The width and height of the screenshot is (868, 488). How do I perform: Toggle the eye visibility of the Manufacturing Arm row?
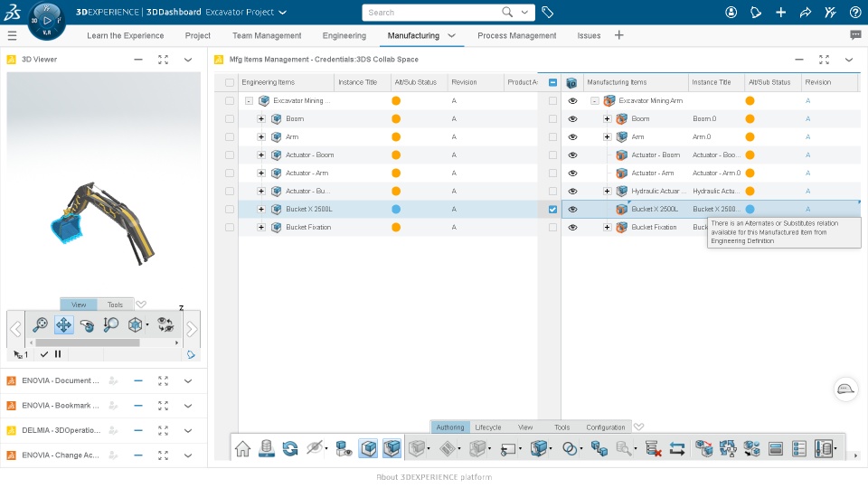tap(572, 100)
